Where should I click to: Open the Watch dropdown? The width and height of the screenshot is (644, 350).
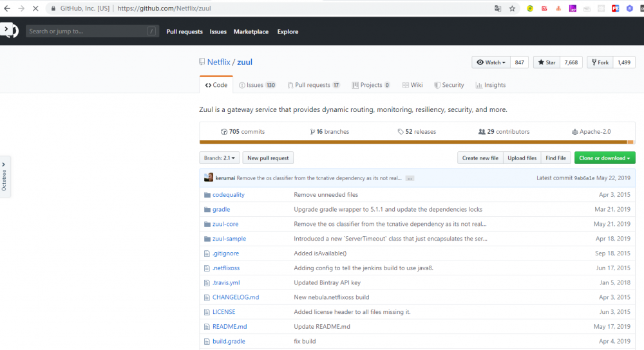coord(491,62)
